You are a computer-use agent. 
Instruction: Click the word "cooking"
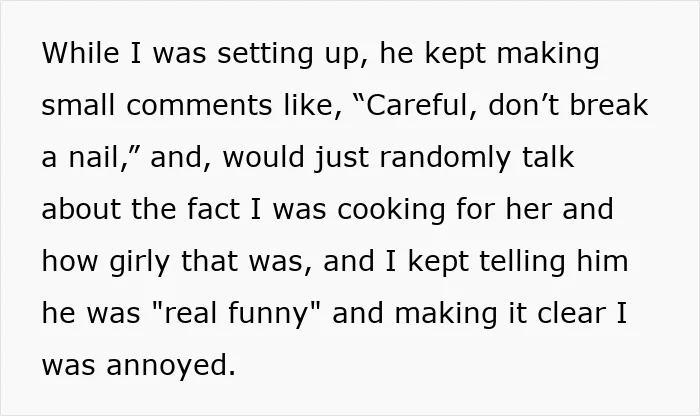point(391,210)
